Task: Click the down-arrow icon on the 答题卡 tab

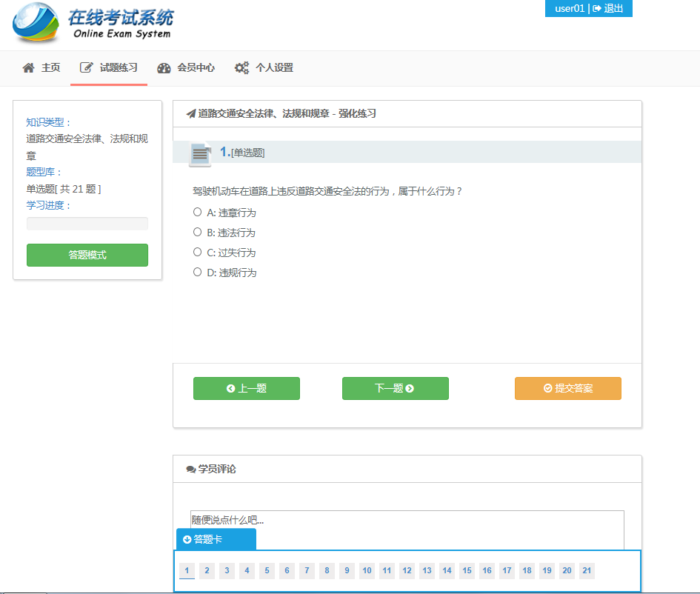Action: tap(187, 539)
